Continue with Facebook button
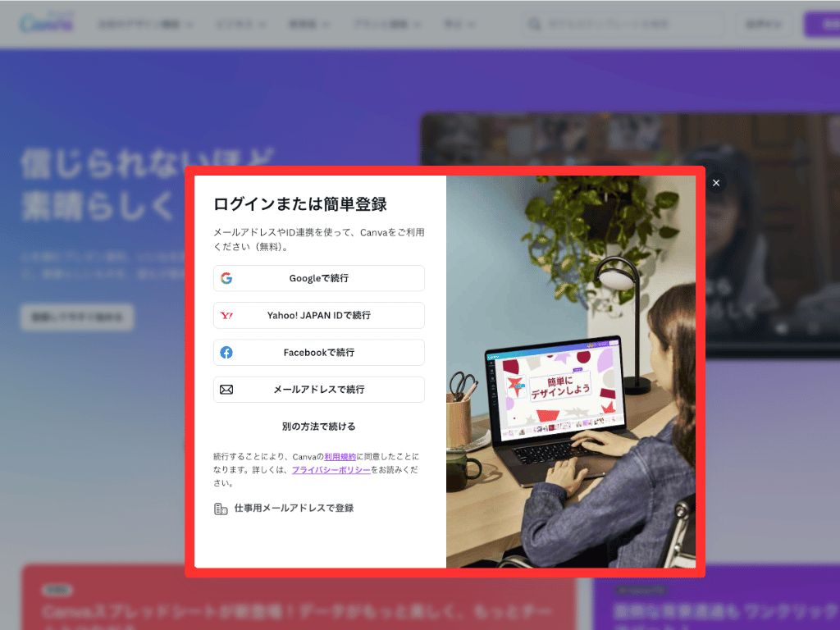Screen dimensions: 840x630 pos(319,352)
